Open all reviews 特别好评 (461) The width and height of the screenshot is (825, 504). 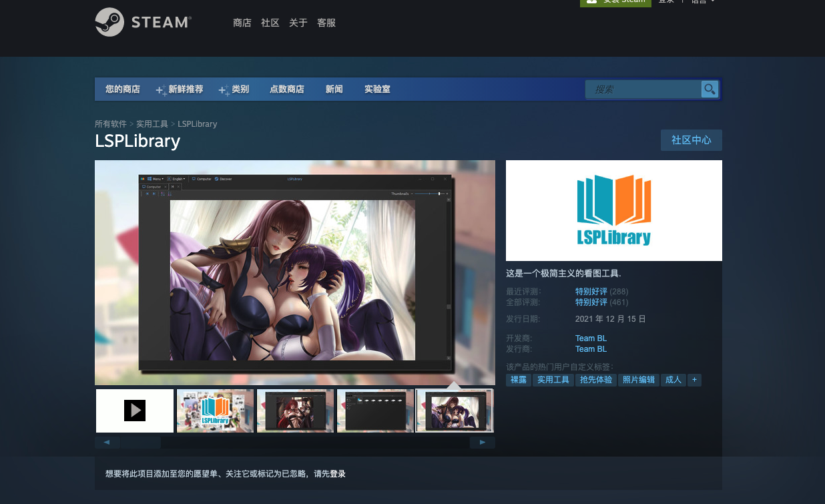click(x=601, y=302)
